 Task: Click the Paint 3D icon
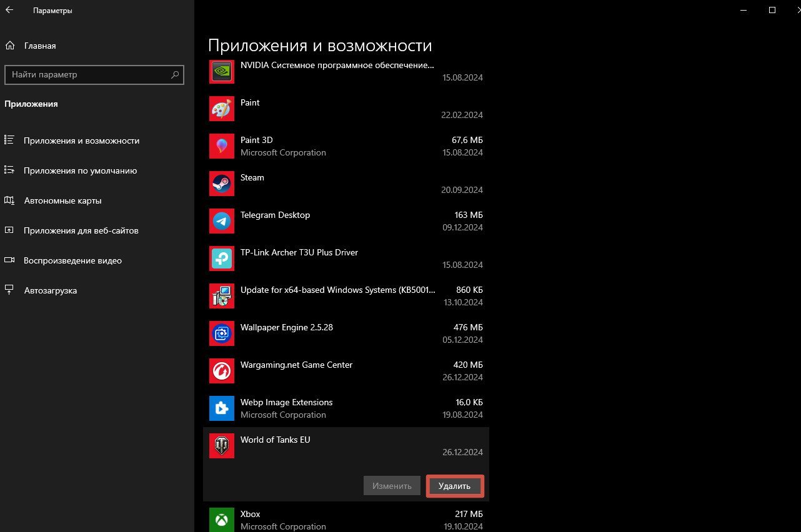(222, 146)
